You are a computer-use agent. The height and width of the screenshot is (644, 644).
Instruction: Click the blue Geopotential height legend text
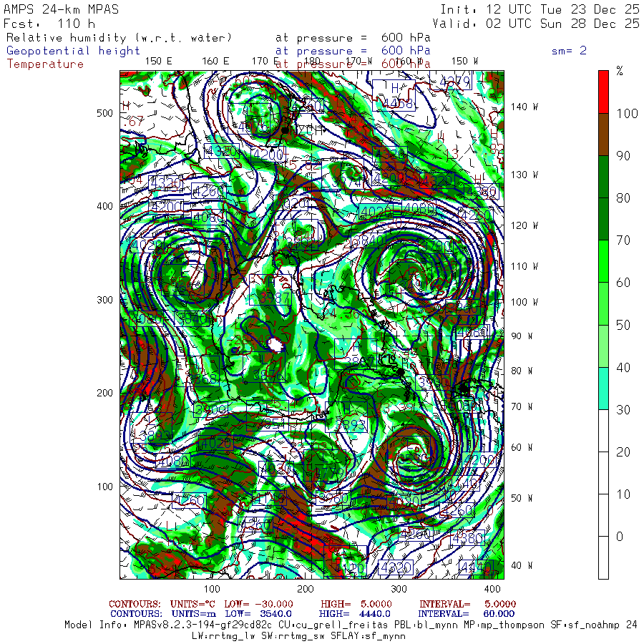coord(73,51)
